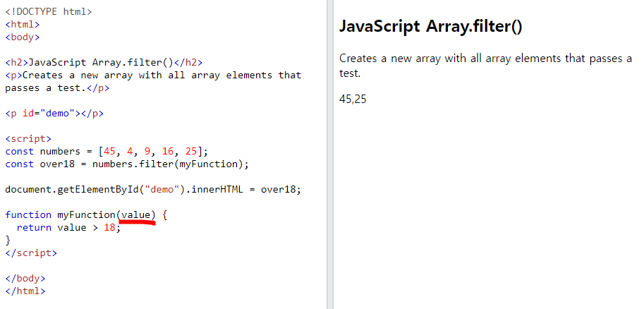Click the opening <body> tag line
The image size is (644, 309).
tap(23, 37)
